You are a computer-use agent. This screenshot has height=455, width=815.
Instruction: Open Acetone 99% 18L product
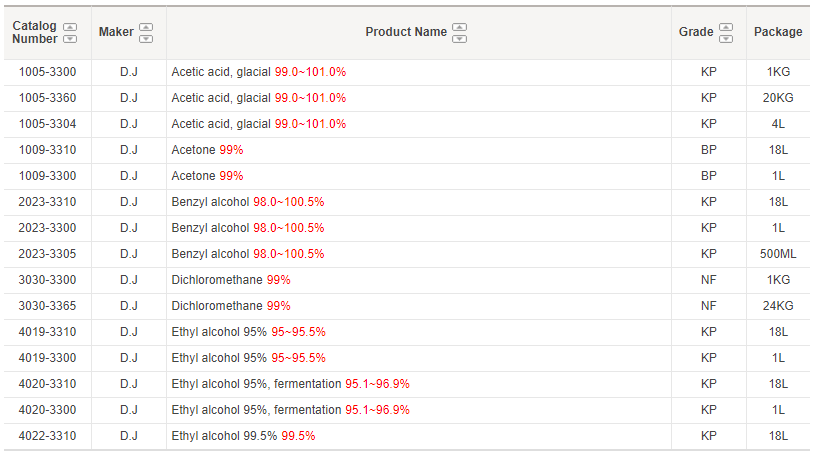coord(207,150)
